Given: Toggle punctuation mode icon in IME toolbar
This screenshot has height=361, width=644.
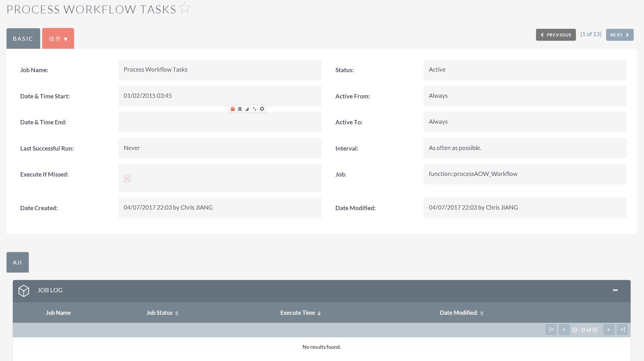Looking at the screenshot, I should 254,109.
